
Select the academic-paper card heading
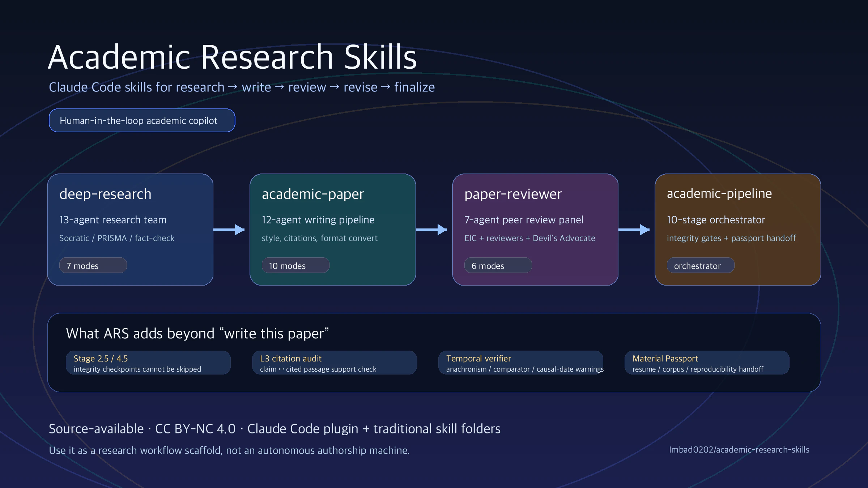313,194
